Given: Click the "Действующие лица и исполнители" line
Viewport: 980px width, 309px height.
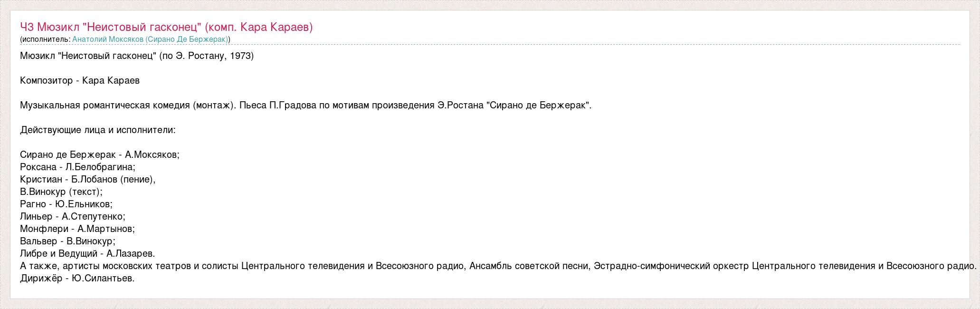Looking at the screenshot, I should tap(98, 130).
